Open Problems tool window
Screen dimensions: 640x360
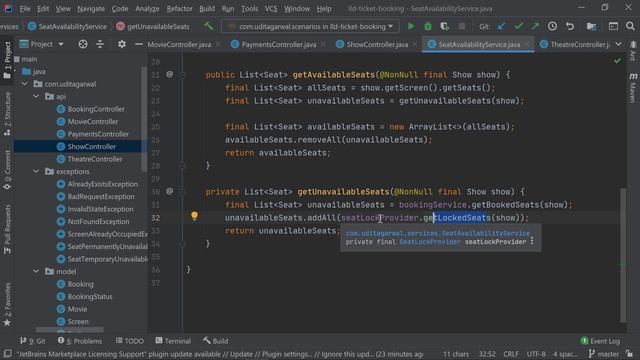click(x=80, y=341)
